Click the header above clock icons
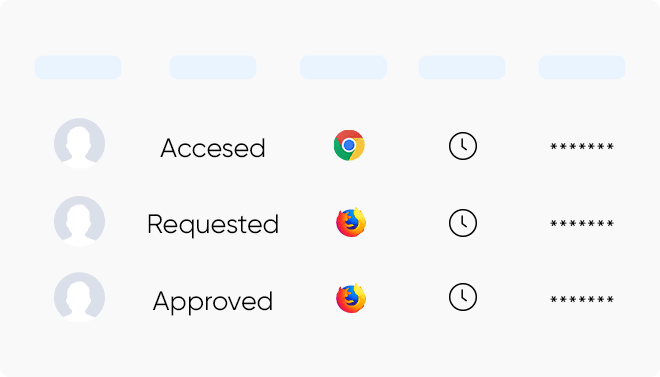Screen dimensions: 660x377 pyautogui.click(x=462, y=67)
